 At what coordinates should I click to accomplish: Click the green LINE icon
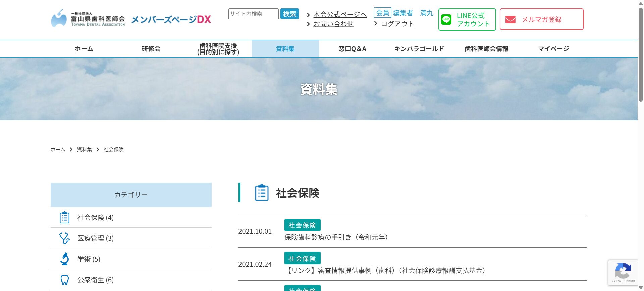(x=446, y=19)
